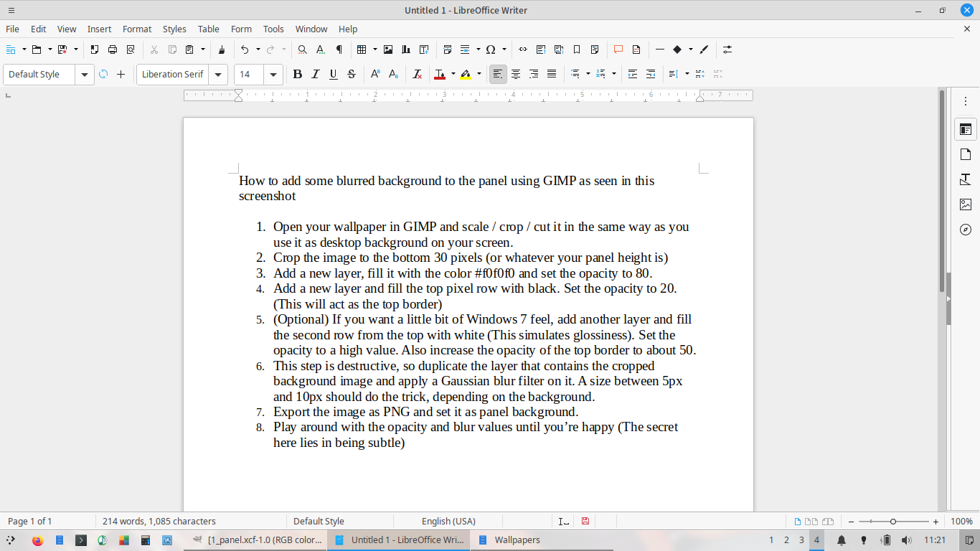Insert a footnote using the toolbar icon
Screen dimensions: 980x551
click(541, 50)
